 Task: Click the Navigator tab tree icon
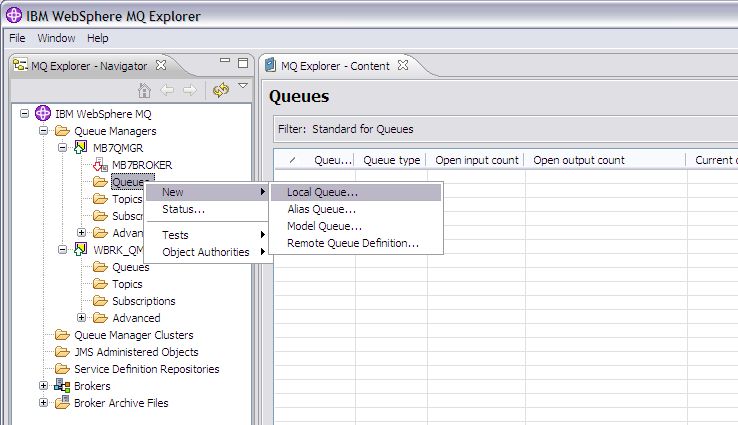point(20,65)
